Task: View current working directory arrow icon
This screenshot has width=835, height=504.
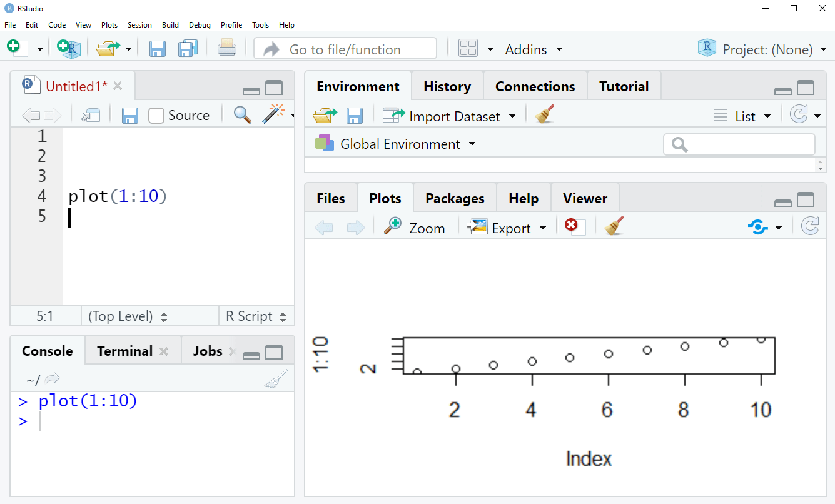Action: coord(53,378)
